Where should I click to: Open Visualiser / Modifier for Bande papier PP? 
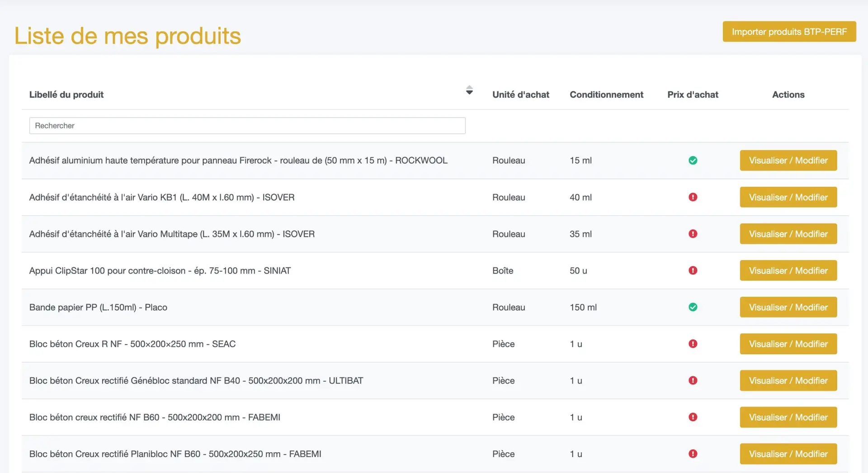tap(788, 307)
